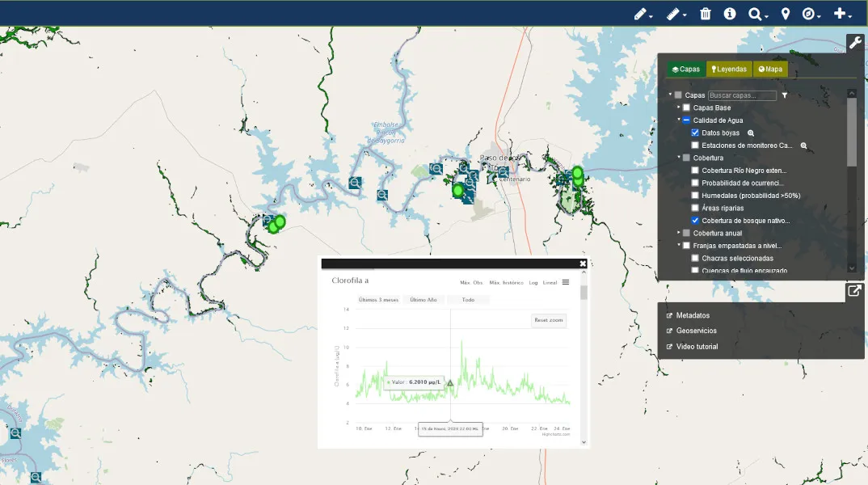Select the ruler measure tool

[x=672, y=14]
